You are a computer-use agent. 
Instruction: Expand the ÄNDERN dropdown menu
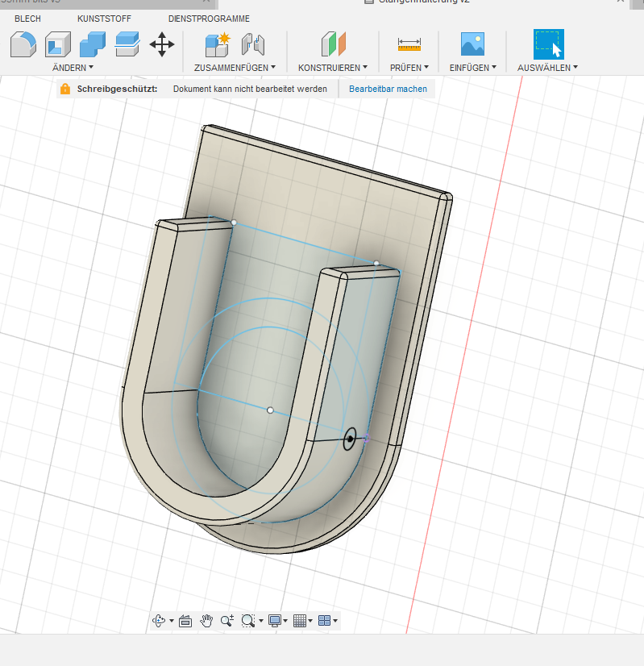point(73,68)
